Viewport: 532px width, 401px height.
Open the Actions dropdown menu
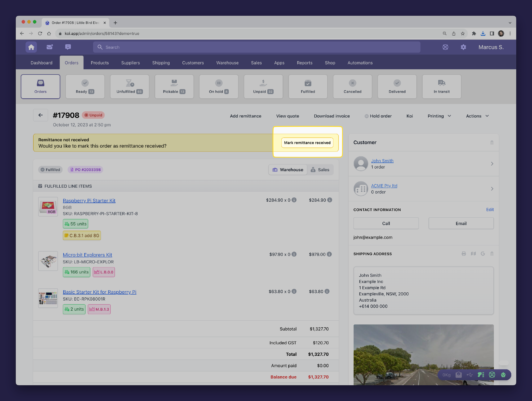click(477, 116)
